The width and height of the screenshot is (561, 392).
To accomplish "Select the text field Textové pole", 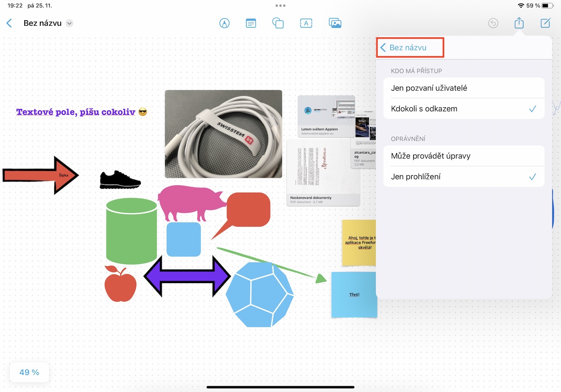I will point(82,112).
